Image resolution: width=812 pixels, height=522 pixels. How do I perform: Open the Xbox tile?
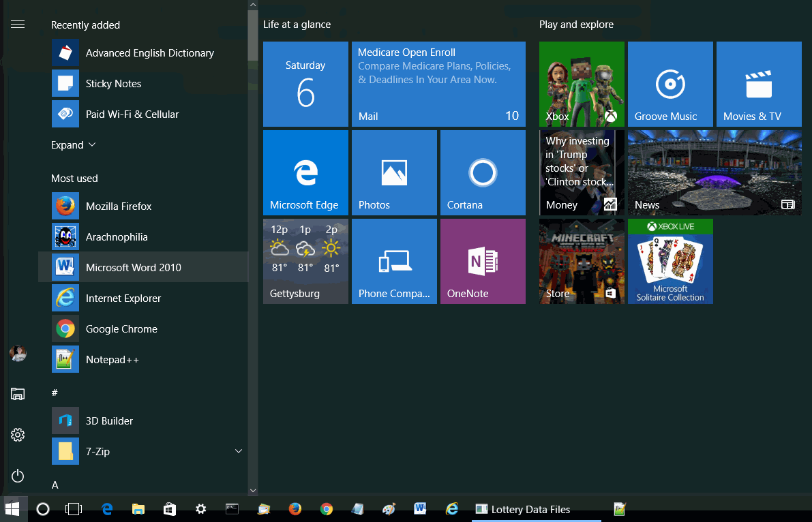click(x=582, y=84)
